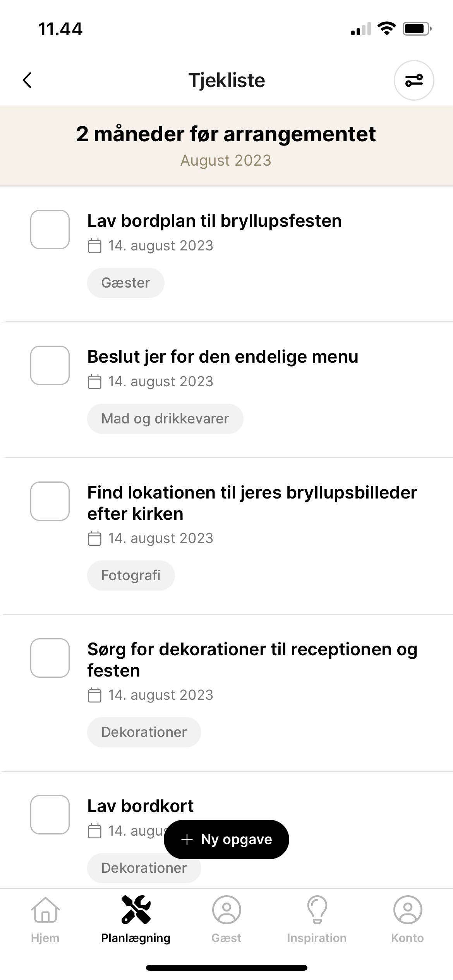Check the Sørg for dekorationer task

click(x=50, y=658)
